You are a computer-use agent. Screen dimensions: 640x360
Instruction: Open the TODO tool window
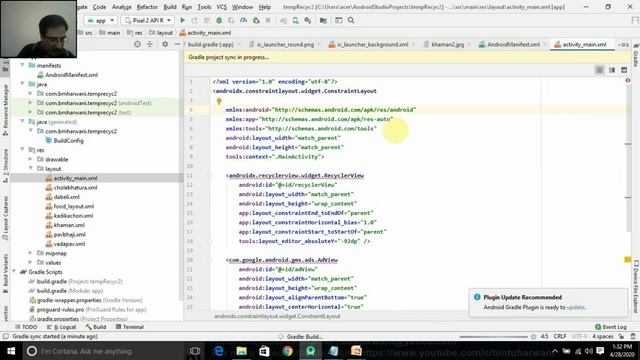coord(26,327)
